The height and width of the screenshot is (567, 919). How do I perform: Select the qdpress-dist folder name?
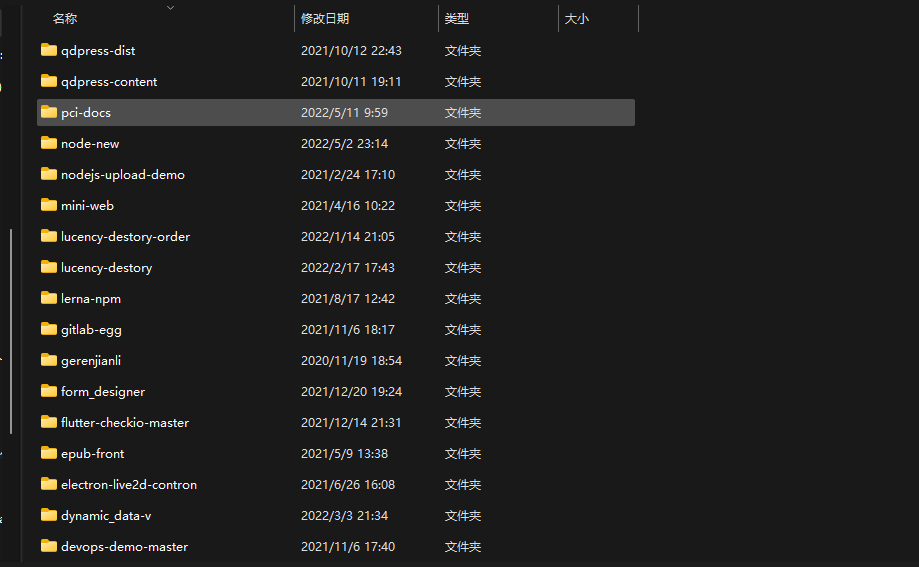point(98,50)
